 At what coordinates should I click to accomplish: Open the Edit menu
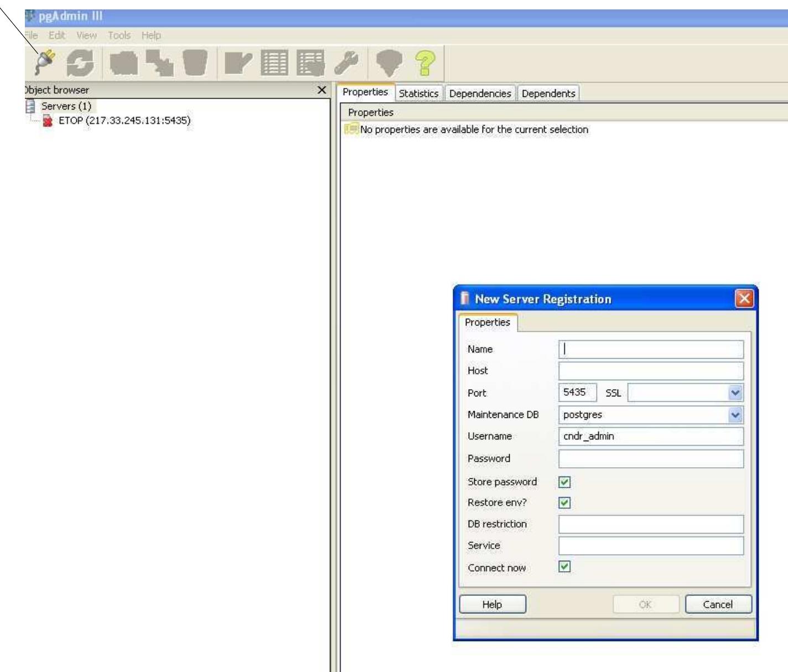click(x=56, y=35)
